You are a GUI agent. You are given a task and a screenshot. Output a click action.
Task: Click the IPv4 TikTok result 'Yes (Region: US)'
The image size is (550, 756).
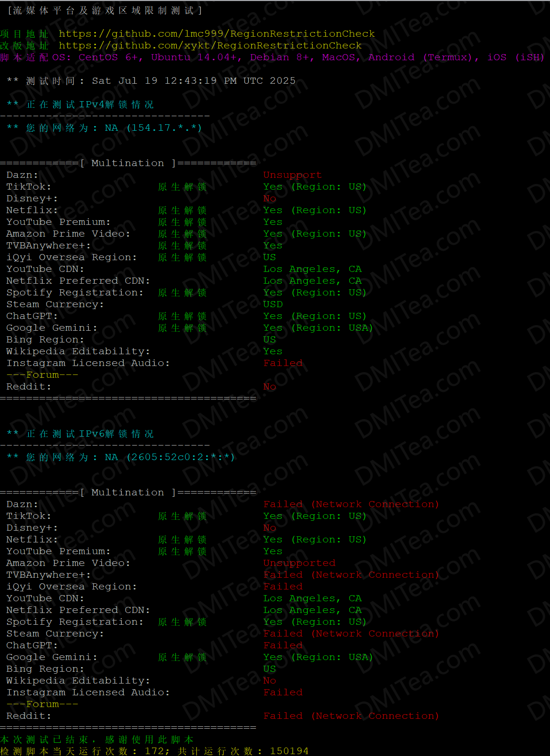point(315,187)
